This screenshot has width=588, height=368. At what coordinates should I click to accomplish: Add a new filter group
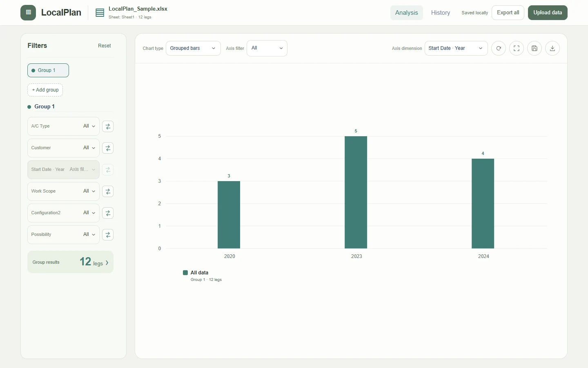pos(45,90)
